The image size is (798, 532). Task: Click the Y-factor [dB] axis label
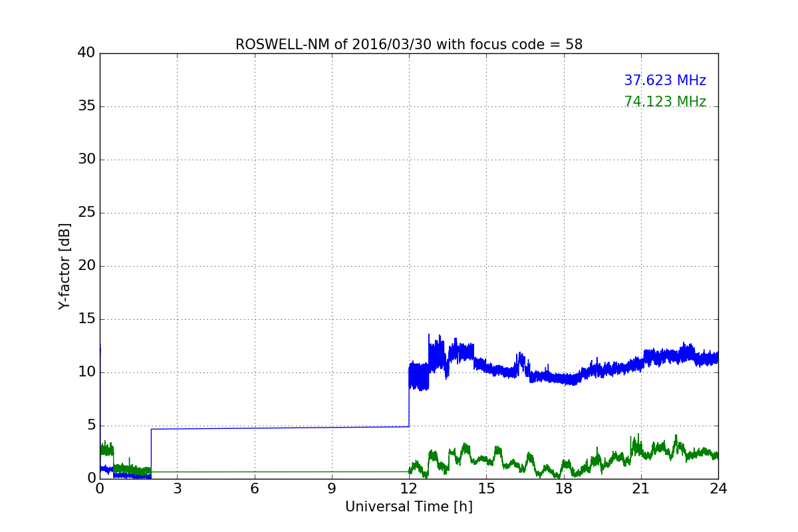pyautogui.click(x=65, y=266)
